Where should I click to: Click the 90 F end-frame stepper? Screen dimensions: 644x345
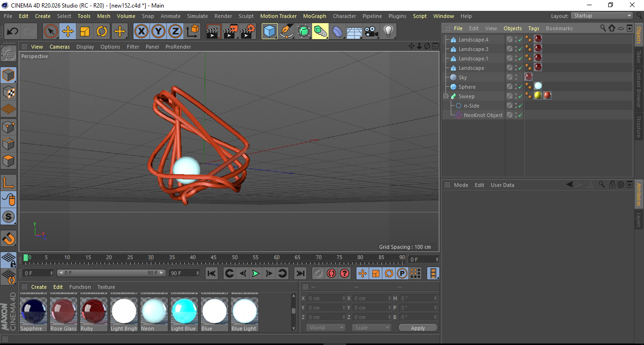click(198, 273)
